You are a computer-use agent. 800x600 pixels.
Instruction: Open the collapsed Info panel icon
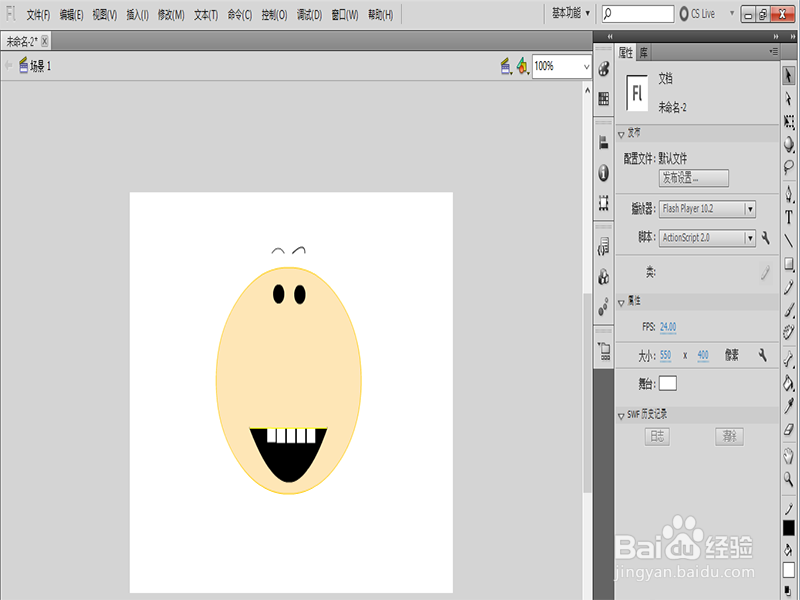pos(604,172)
